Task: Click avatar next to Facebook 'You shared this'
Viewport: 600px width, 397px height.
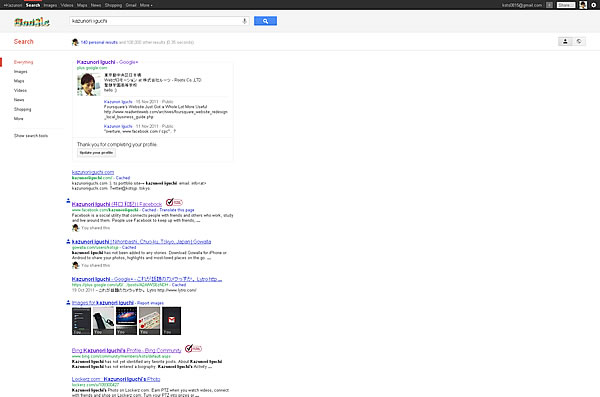Action: (75, 228)
